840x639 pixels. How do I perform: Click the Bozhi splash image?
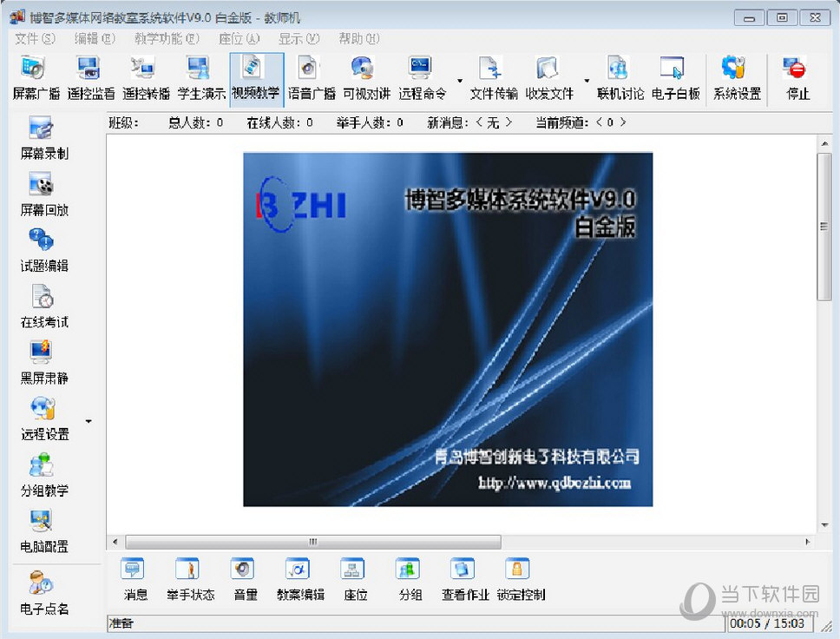[448, 330]
